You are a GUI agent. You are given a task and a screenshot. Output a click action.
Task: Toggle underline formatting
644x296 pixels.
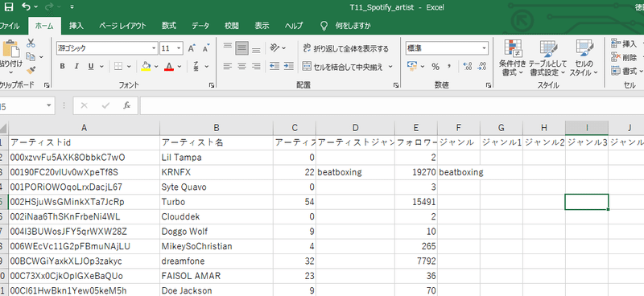90,66
